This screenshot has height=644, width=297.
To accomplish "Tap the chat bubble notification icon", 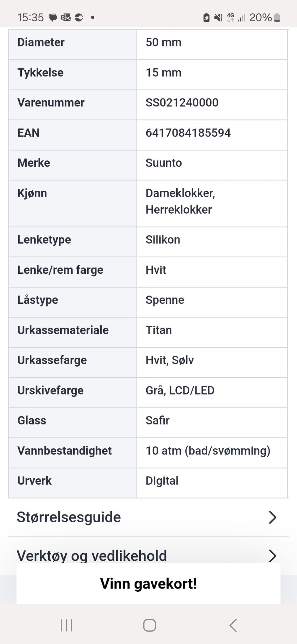I will [53, 18].
